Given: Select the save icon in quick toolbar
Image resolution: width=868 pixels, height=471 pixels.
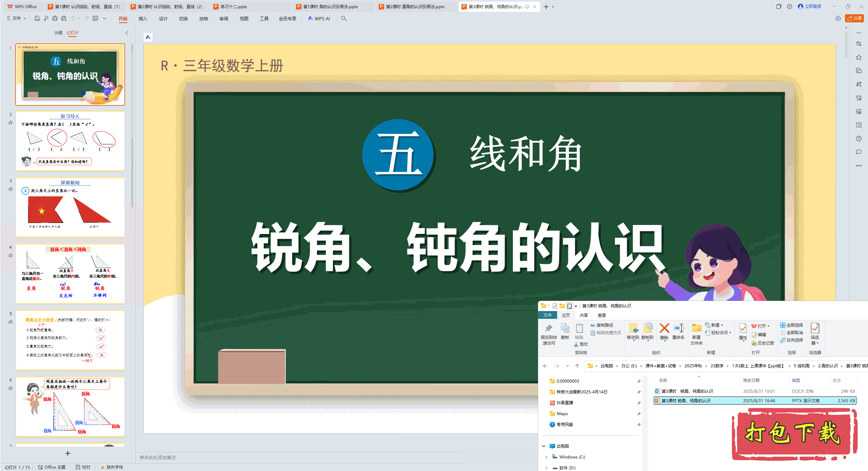Looking at the screenshot, I should [x=37, y=19].
